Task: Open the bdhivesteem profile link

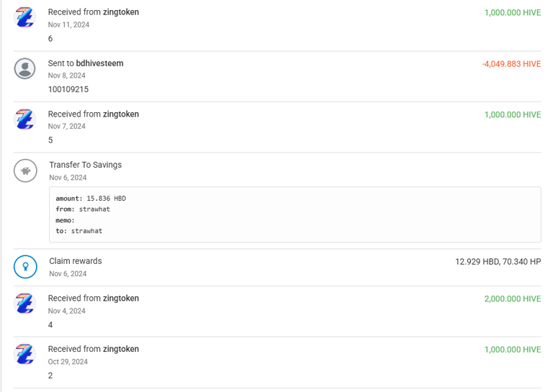Action: pos(100,63)
